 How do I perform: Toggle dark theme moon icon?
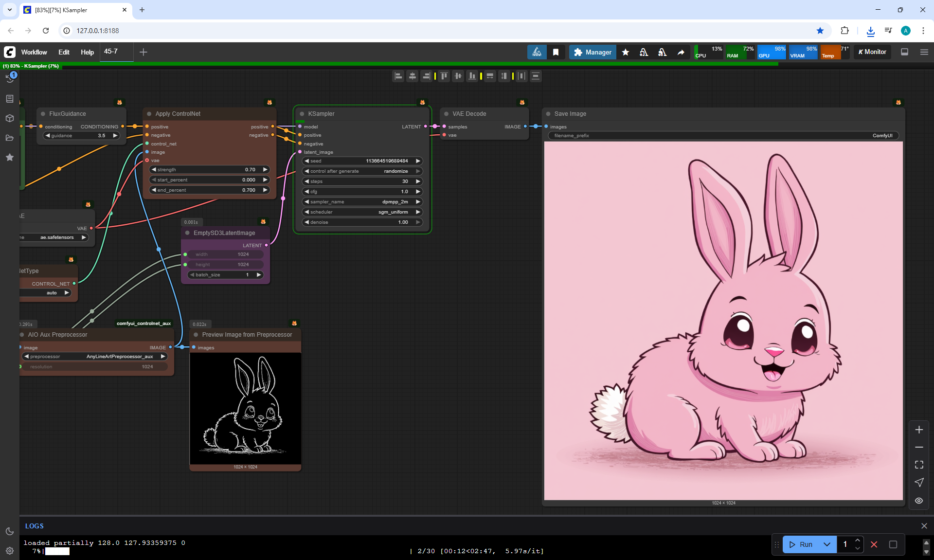coord(10,531)
